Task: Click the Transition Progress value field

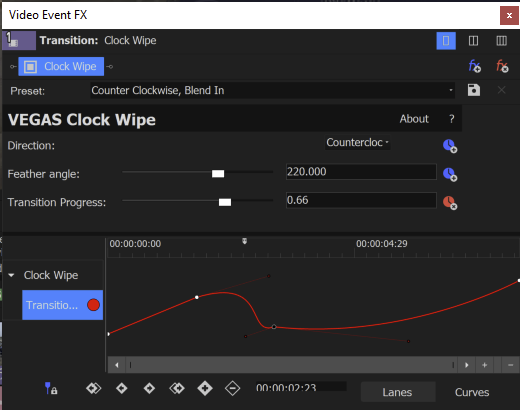Action: (361, 200)
